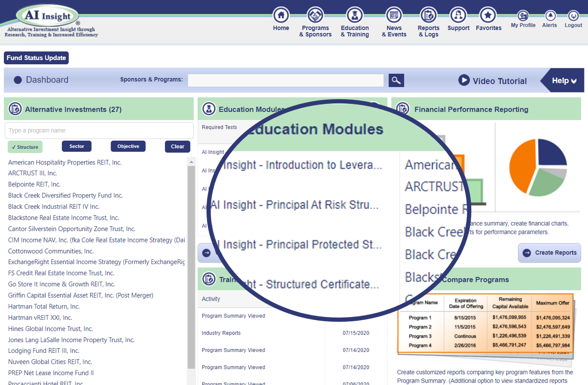Image resolution: width=588 pixels, height=385 pixels.
Task: Open the Required Tests tab
Action: (x=219, y=127)
